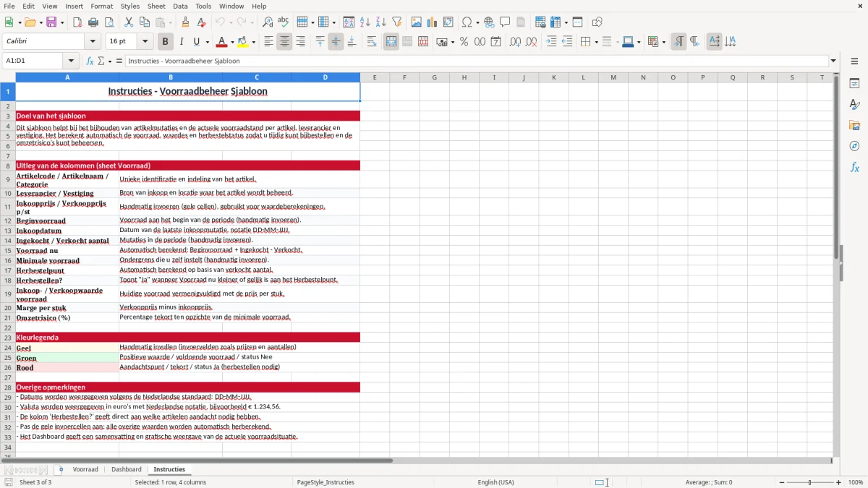Select column D header

(x=325, y=77)
